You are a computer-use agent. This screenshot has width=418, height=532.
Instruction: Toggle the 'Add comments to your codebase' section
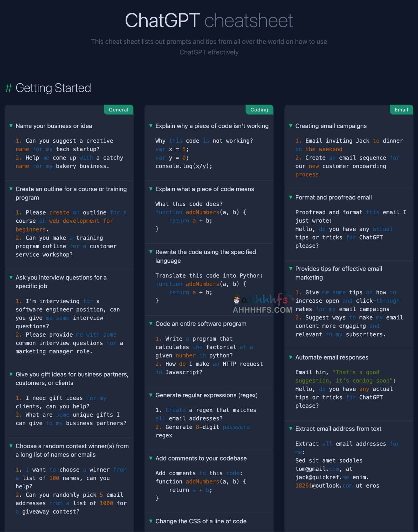(151, 459)
